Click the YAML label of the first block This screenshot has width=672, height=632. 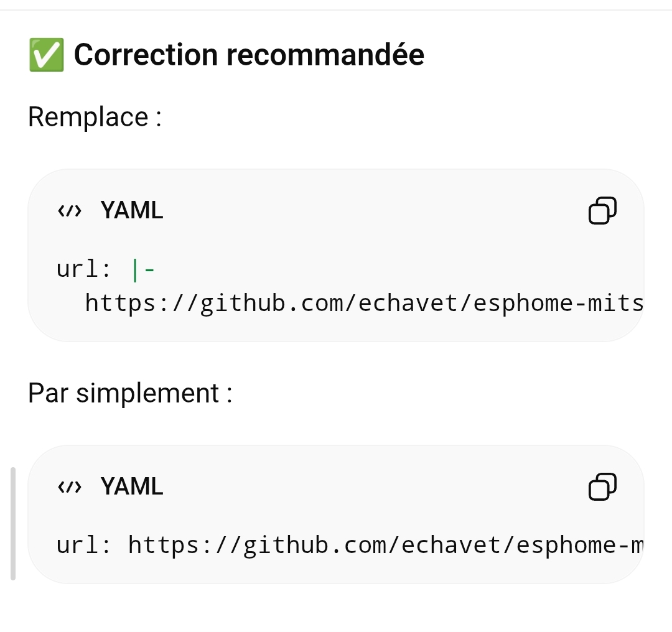pos(132,211)
